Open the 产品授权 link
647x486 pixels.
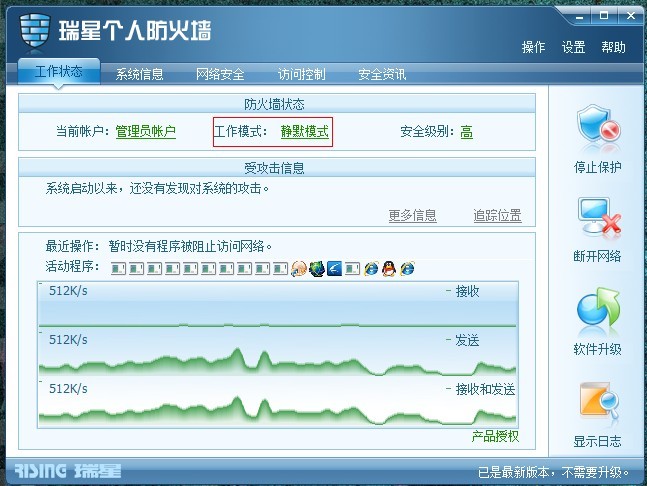click(x=495, y=436)
